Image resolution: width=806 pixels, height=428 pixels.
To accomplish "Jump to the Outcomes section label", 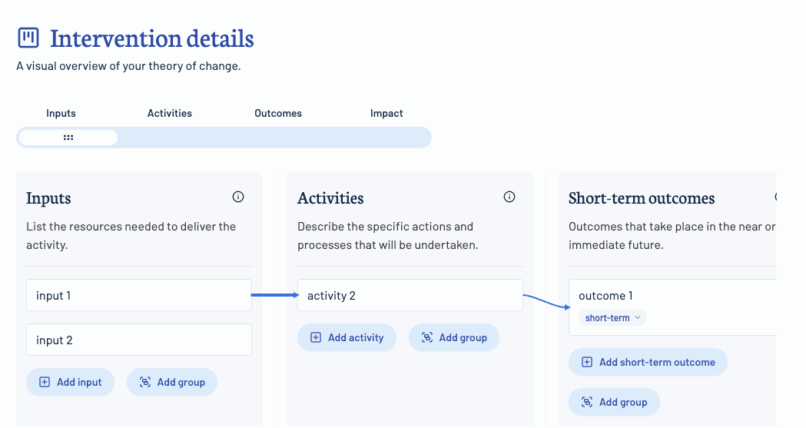I will coord(278,113).
